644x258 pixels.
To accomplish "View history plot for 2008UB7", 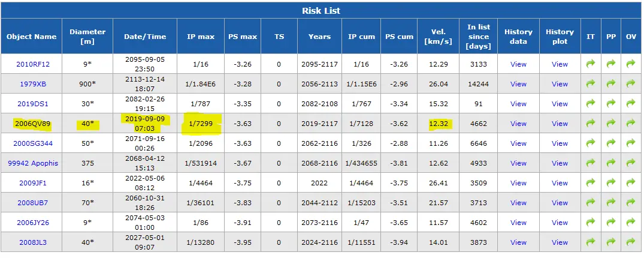I will click(560, 203).
